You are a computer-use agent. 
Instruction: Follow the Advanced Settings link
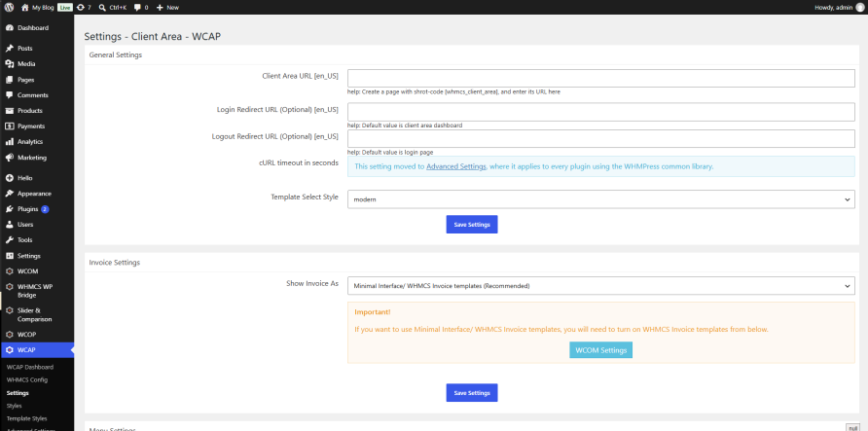tap(456, 166)
